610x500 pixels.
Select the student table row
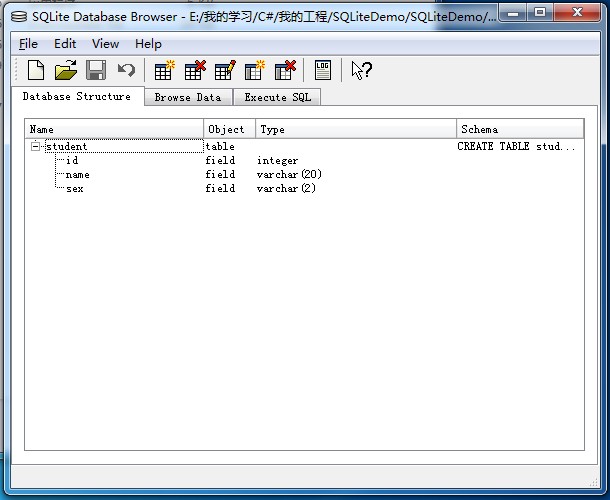pyautogui.click(x=304, y=146)
